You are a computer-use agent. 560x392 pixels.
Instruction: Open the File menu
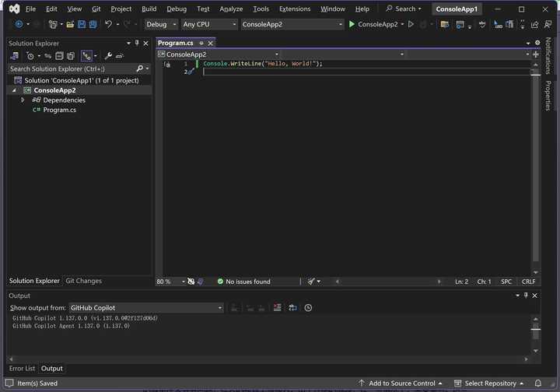[x=30, y=9]
